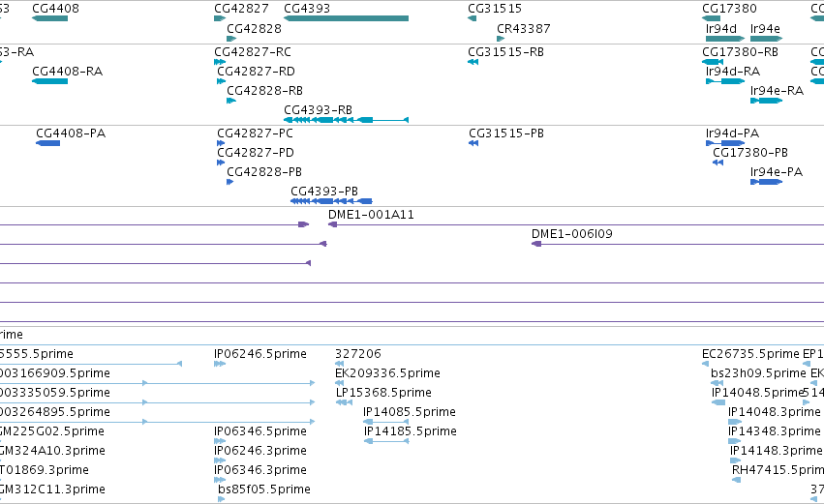Select the CG42827 gene label

[241, 9]
